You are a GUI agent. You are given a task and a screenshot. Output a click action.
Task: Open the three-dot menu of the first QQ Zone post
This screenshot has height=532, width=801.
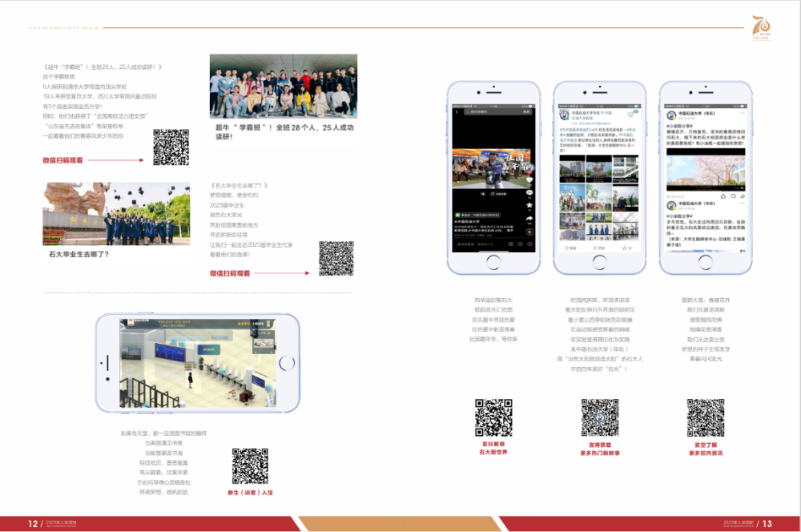(x=743, y=114)
